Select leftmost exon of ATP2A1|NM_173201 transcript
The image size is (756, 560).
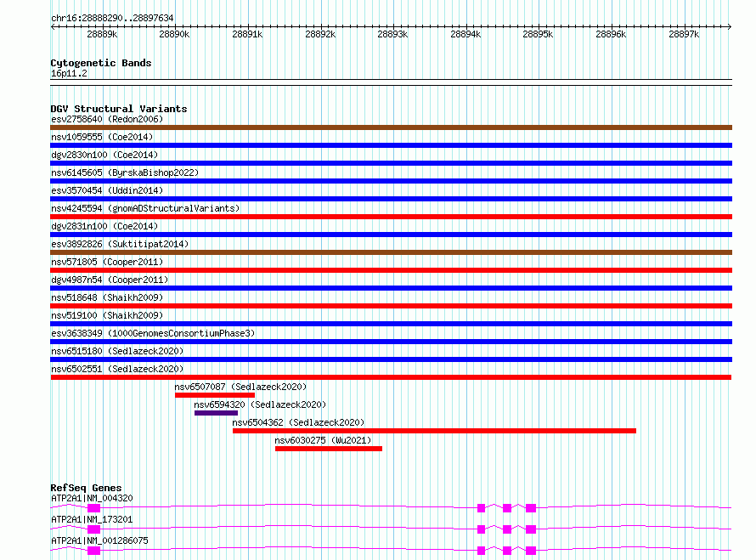pos(94,529)
